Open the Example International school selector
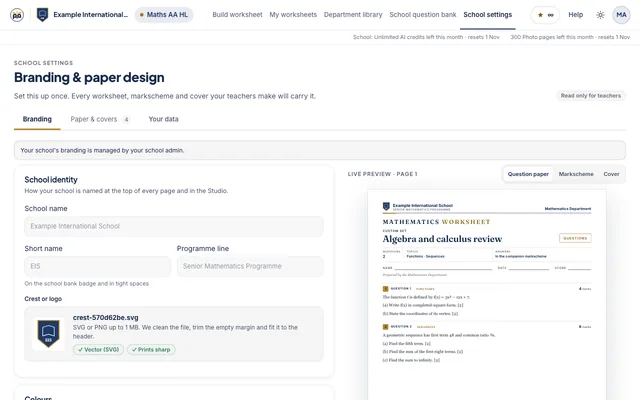Screen dimensions: 640x400 pos(90,15)
